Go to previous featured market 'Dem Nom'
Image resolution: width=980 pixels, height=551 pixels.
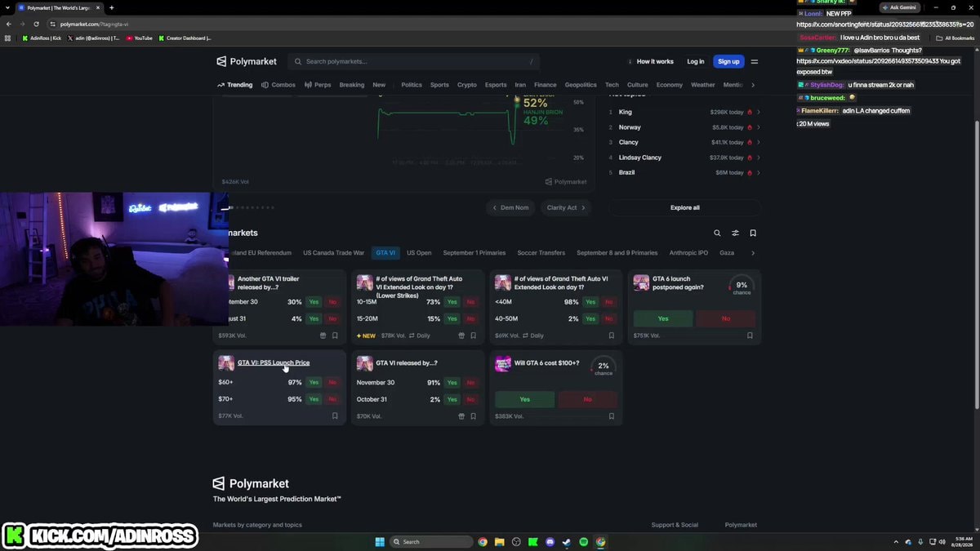(x=510, y=207)
